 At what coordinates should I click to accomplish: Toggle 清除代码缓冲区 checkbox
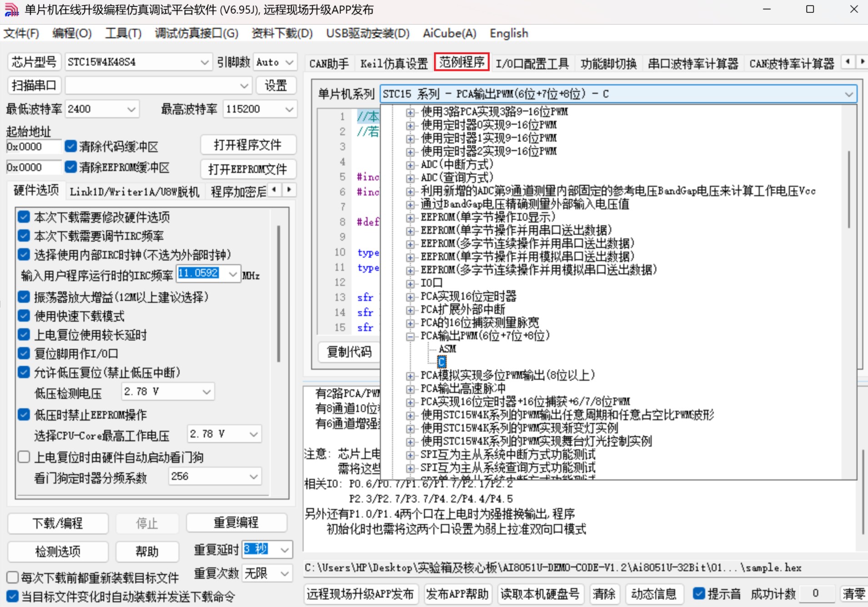click(x=70, y=146)
